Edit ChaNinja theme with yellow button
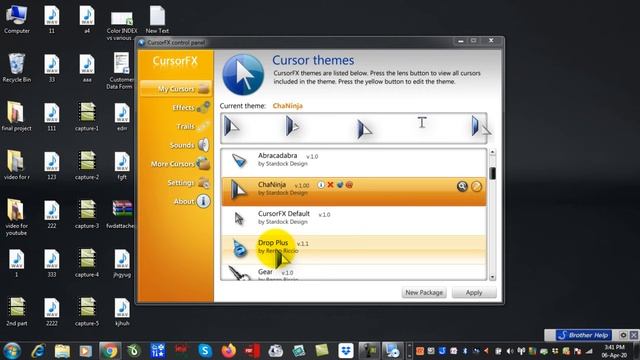Viewport: 640px width, 360px height. (x=476, y=187)
